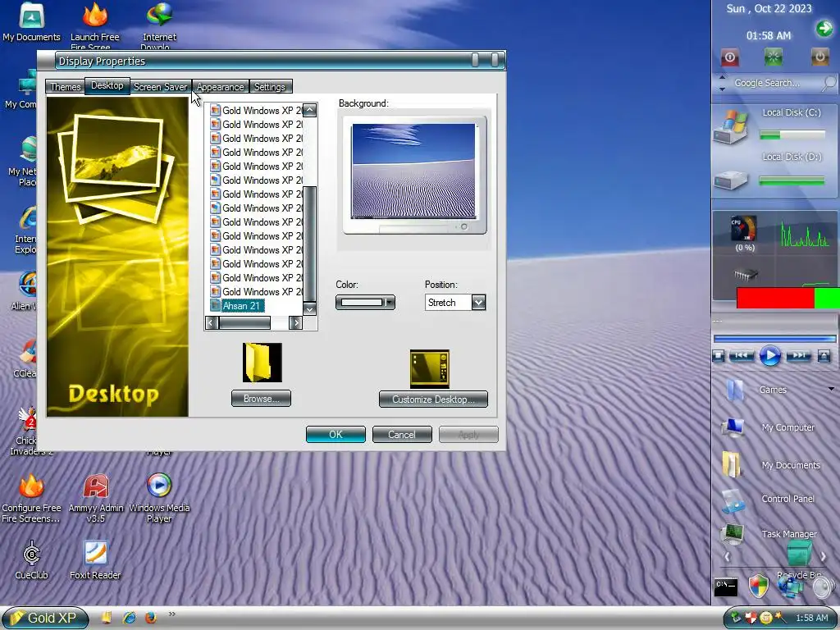Click the Browse... button

click(261, 399)
